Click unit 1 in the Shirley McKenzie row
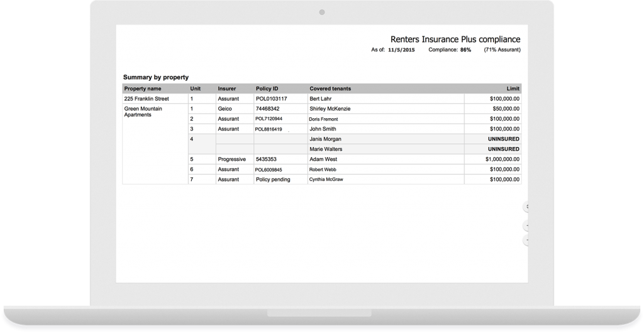The height and width of the screenshot is (333, 644). point(192,109)
